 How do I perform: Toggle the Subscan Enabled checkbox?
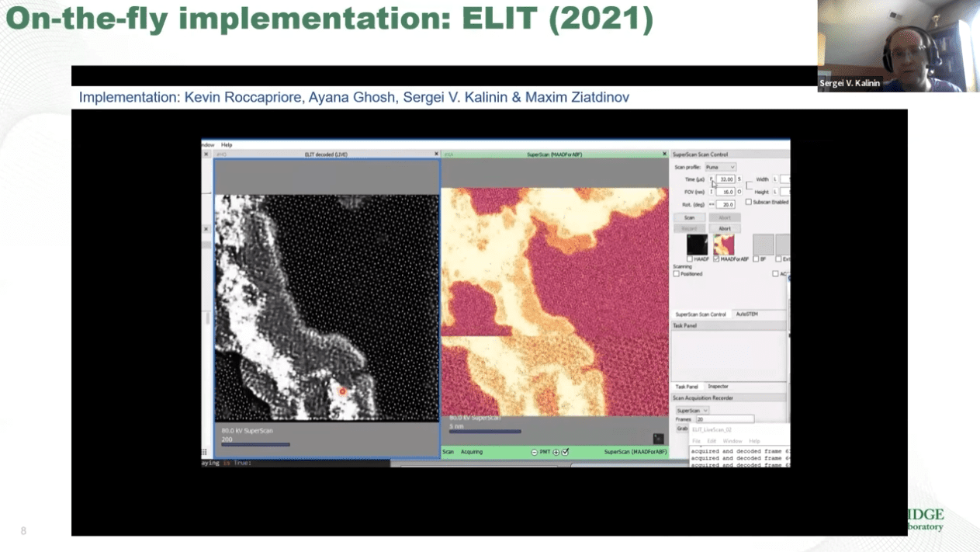(748, 202)
